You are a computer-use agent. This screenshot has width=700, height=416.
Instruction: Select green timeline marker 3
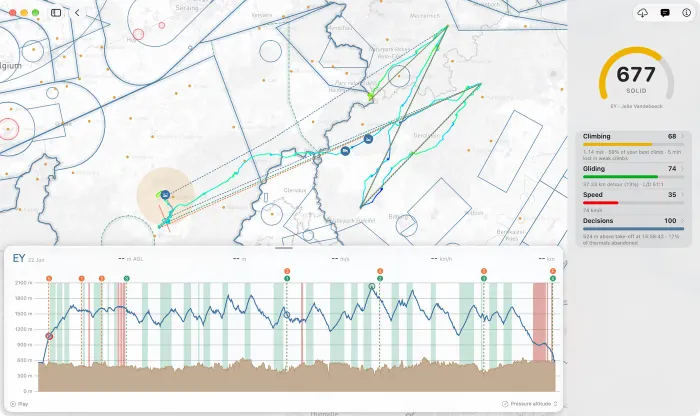coord(483,279)
